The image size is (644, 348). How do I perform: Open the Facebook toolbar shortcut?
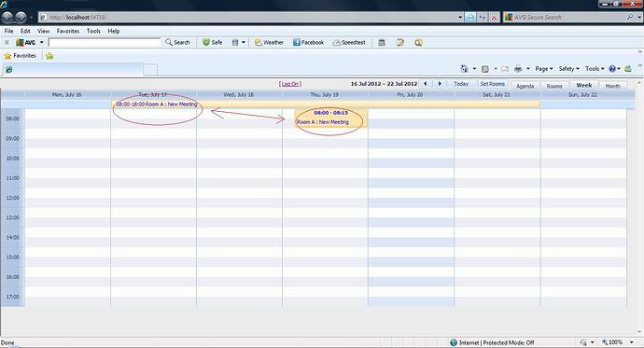[308, 42]
